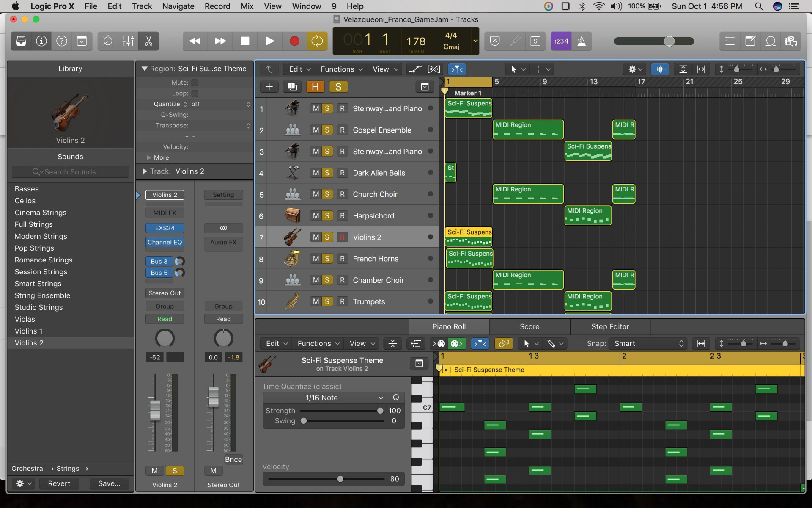
Task: Open the Snap Smart dropdown
Action: point(648,343)
